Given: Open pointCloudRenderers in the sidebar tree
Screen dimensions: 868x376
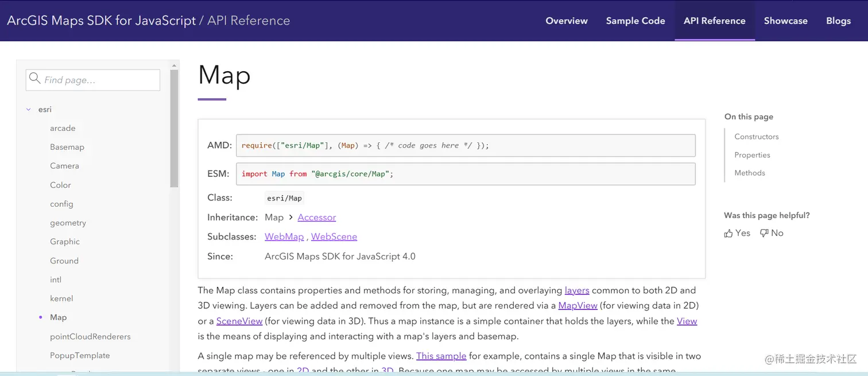Looking at the screenshot, I should click(x=90, y=336).
